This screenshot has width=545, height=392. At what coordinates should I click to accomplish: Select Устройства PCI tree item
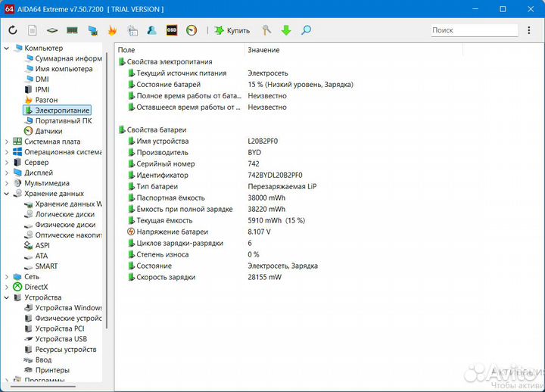pyautogui.click(x=54, y=328)
